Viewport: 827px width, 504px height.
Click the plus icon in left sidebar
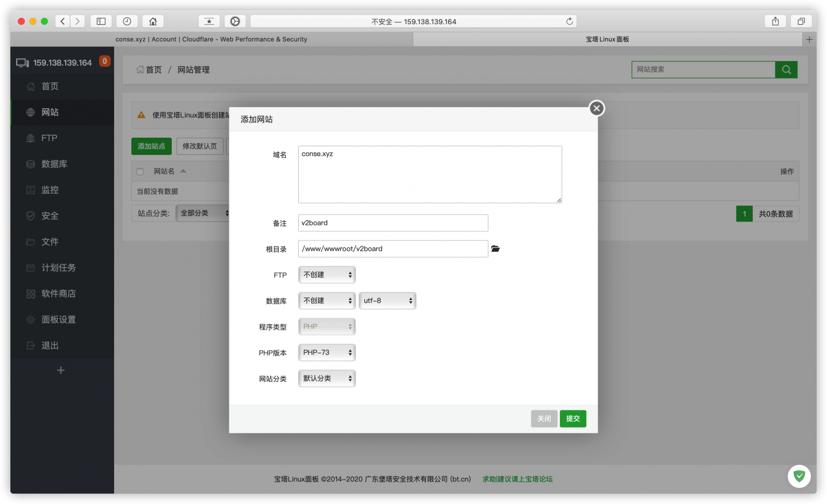[61, 370]
